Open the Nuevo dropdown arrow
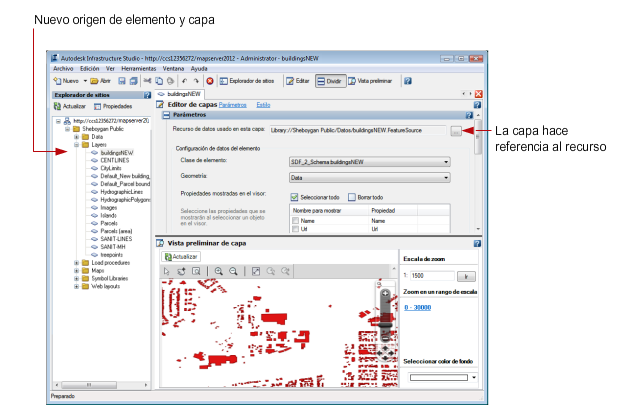Screen dimensions: 633x405 (85, 81)
